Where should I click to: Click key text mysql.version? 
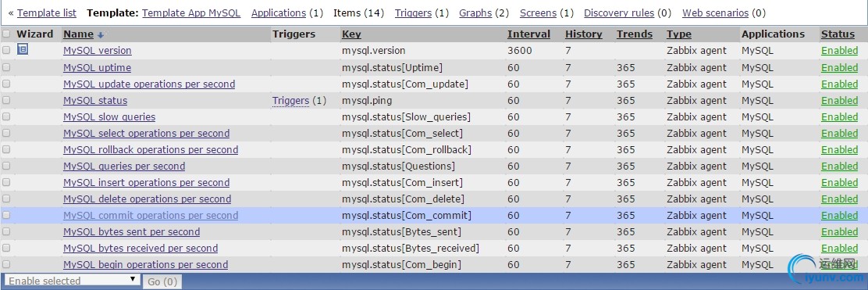[x=374, y=51]
